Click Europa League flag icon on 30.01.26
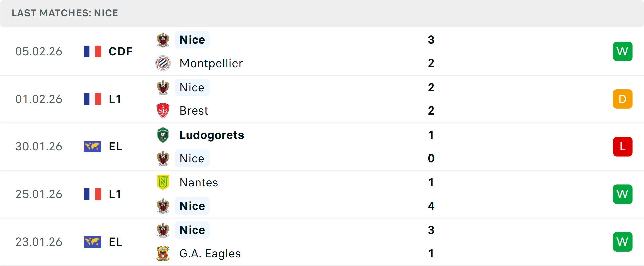The image size is (644, 266). point(92,147)
